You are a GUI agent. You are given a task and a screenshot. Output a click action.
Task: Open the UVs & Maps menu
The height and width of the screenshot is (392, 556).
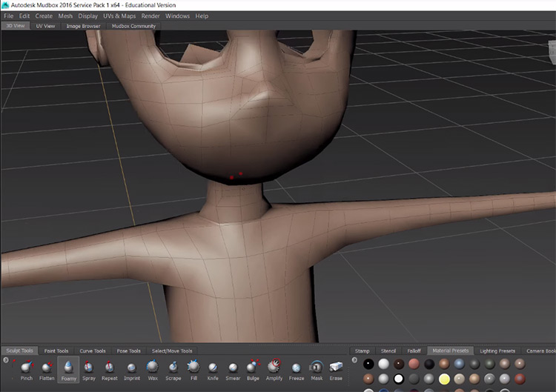[119, 16]
